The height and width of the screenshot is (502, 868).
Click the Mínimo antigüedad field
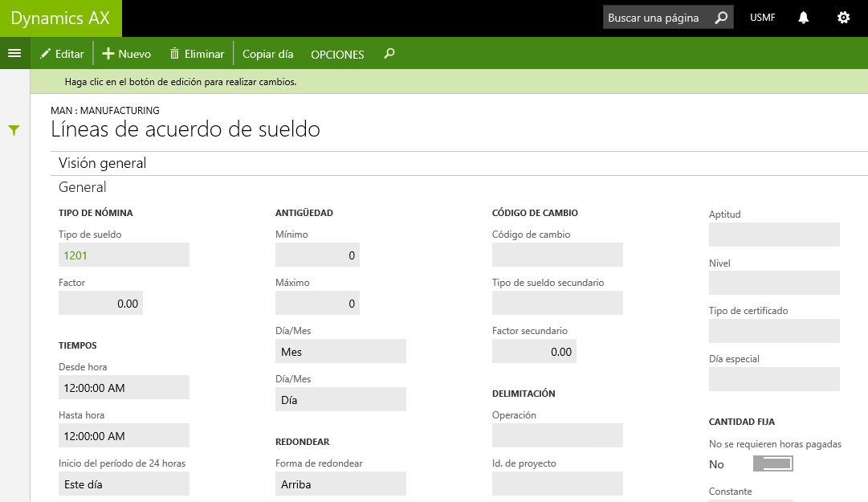pos(317,255)
